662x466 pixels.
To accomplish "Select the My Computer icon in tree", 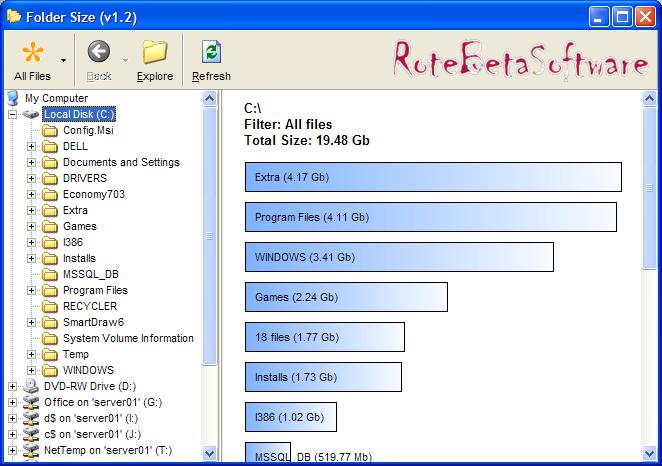I will [x=13, y=98].
